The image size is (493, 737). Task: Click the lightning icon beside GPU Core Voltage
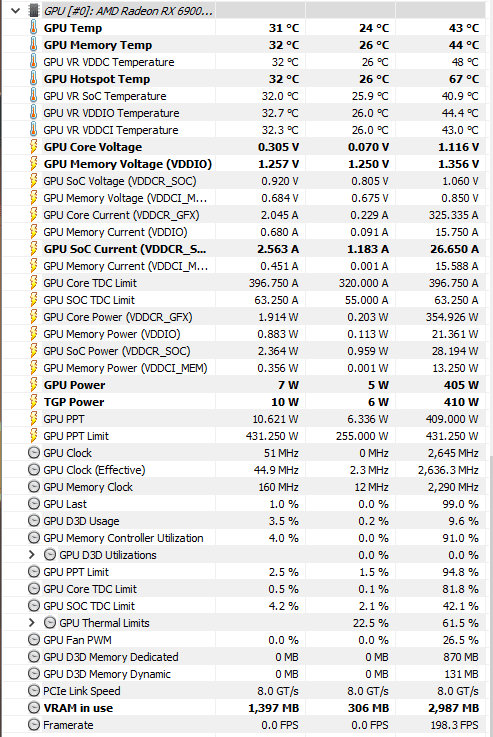tap(33, 147)
